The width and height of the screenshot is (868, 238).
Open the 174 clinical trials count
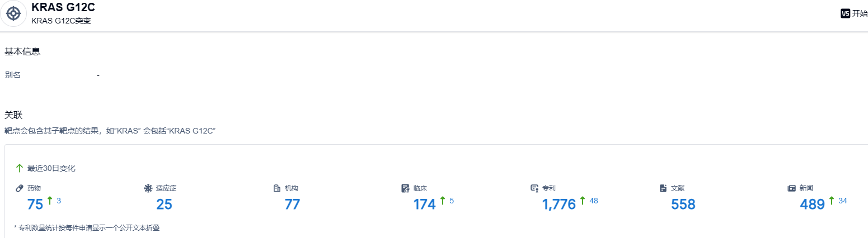point(424,204)
